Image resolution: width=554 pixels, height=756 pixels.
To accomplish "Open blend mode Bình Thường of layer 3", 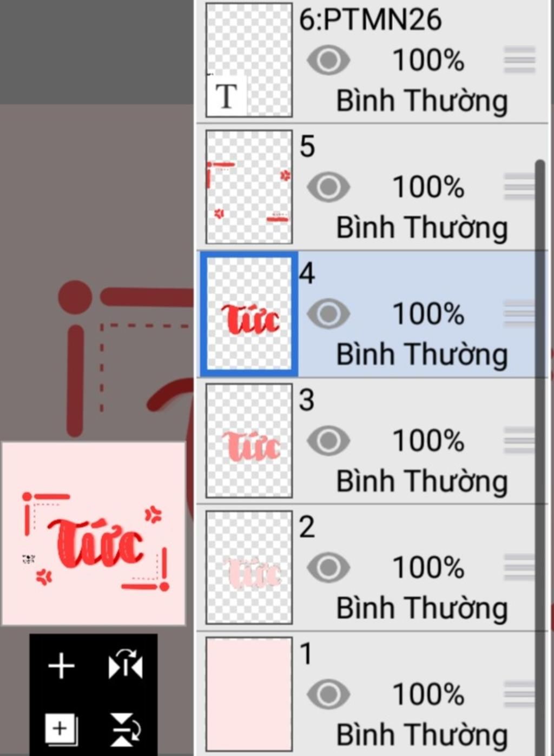I will 422,481.
